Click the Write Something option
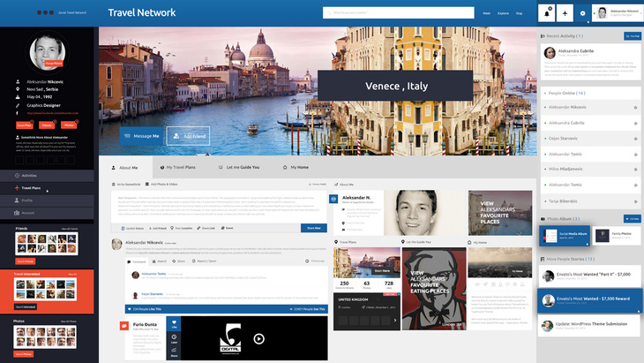 [x=126, y=185]
